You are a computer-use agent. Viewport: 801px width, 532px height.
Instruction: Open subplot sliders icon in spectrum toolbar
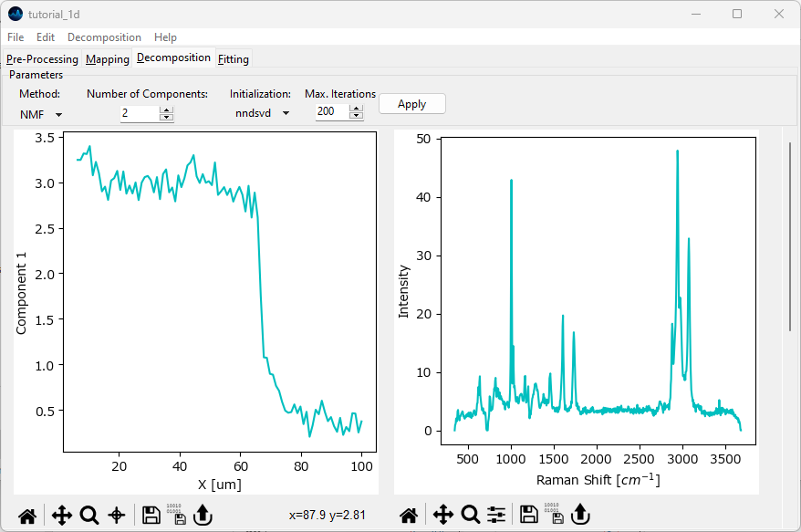(x=496, y=516)
